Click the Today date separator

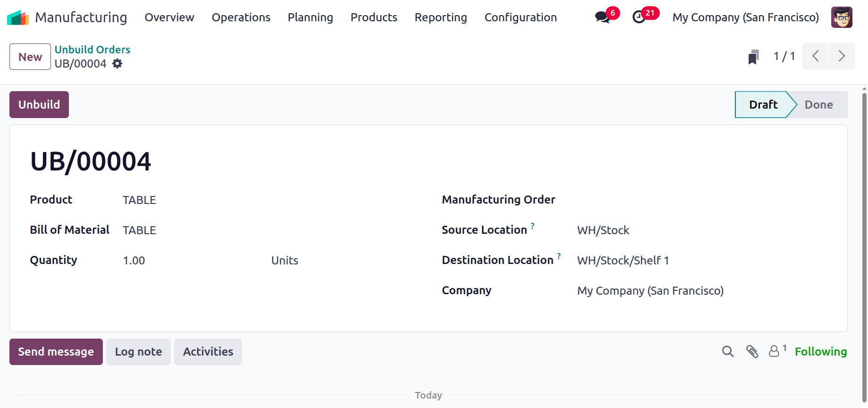[428, 395]
